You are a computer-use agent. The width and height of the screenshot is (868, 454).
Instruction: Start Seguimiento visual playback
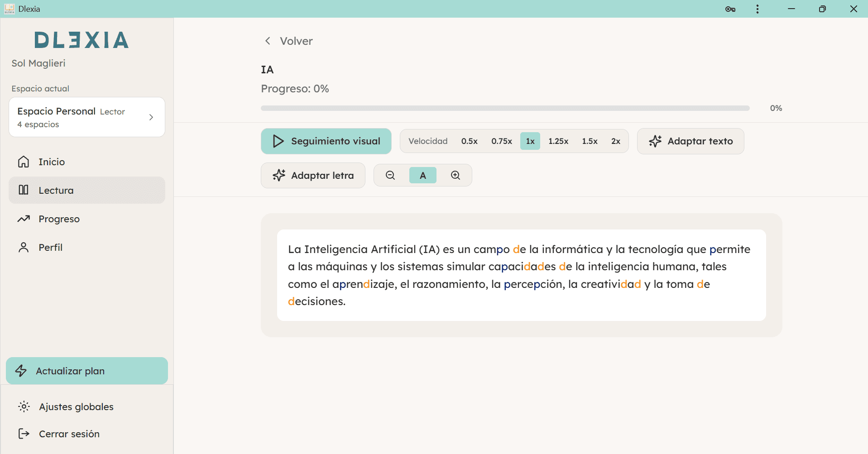[326, 141]
